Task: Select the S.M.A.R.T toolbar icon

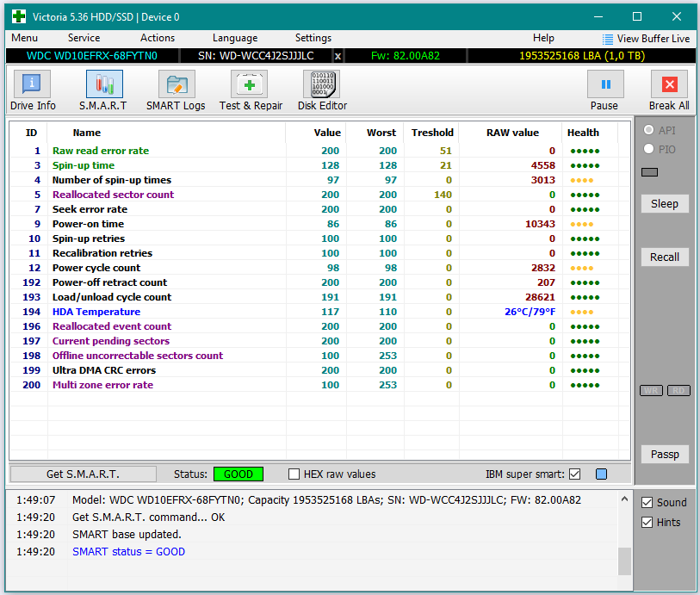Action: [103, 90]
